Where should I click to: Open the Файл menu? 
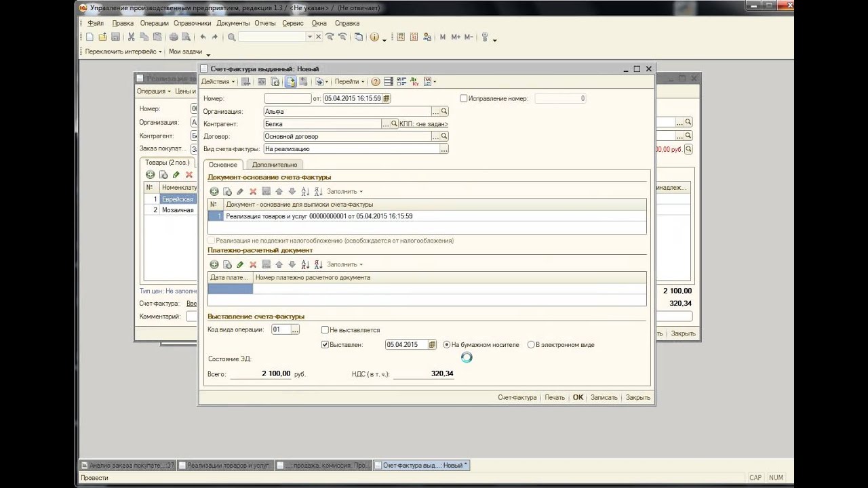click(x=96, y=23)
